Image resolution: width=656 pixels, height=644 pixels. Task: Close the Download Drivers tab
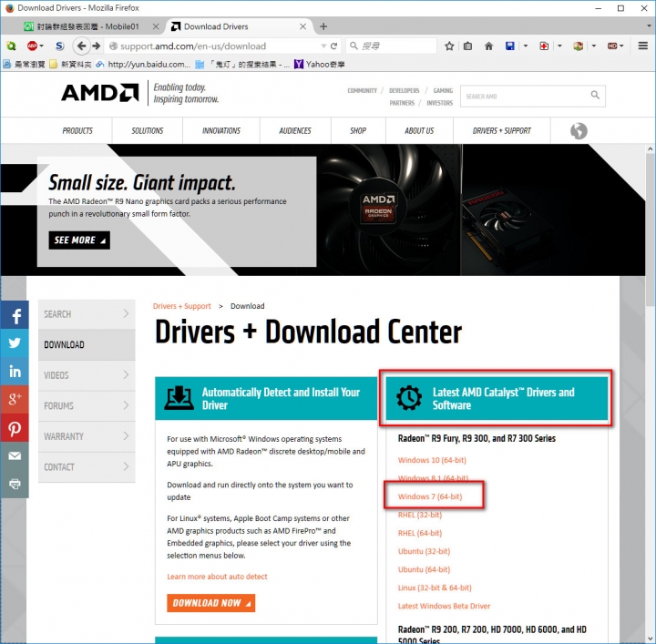(302, 26)
